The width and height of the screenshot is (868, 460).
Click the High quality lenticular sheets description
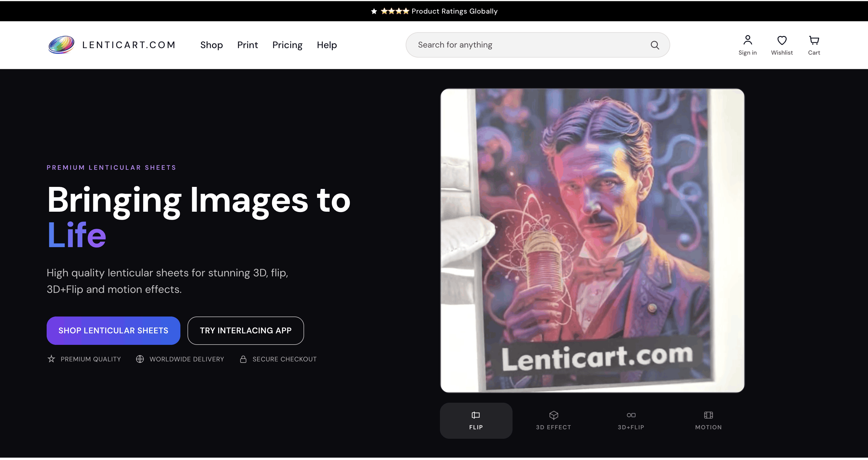(167, 281)
